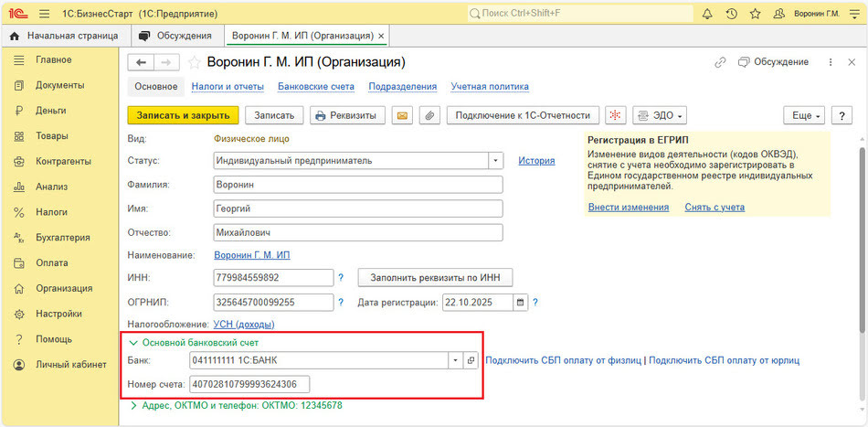
Task: Open Налоги и отчеты tab link
Action: (x=228, y=87)
